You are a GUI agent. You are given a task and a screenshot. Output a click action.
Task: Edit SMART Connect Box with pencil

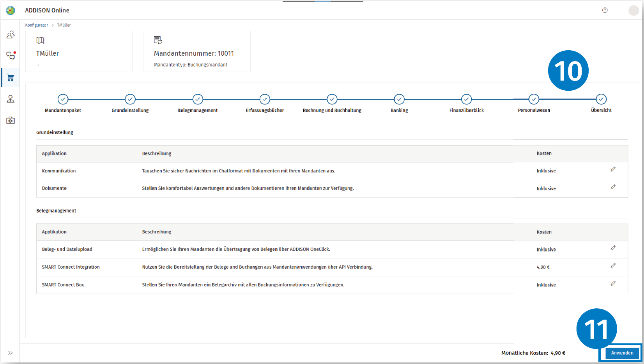613,283
